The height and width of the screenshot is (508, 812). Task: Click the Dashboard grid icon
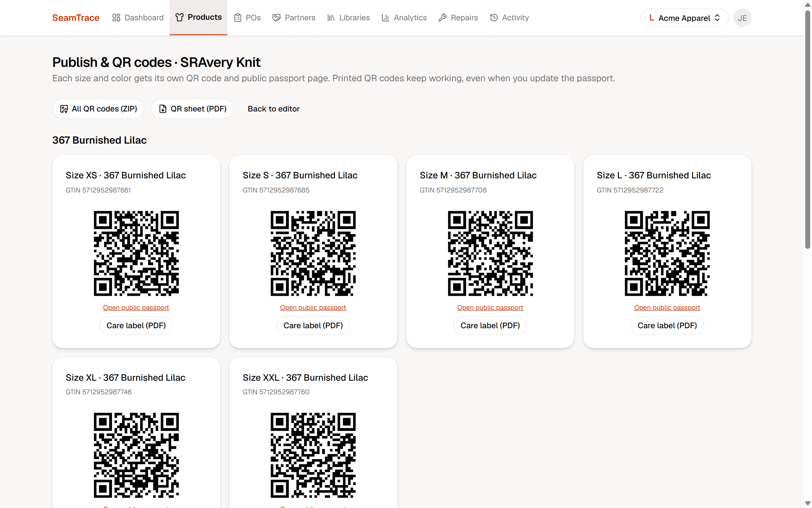click(x=116, y=17)
